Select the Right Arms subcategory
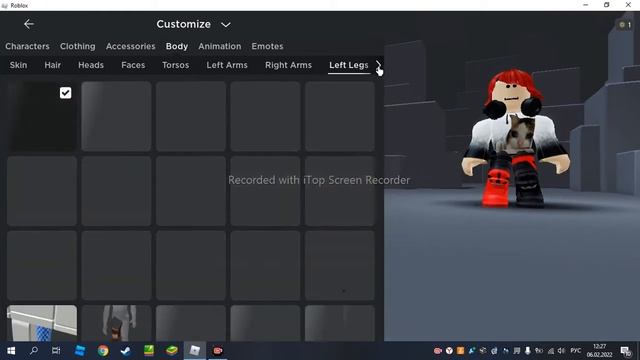The width and height of the screenshot is (640, 360). pyautogui.click(x=288, y=65)
